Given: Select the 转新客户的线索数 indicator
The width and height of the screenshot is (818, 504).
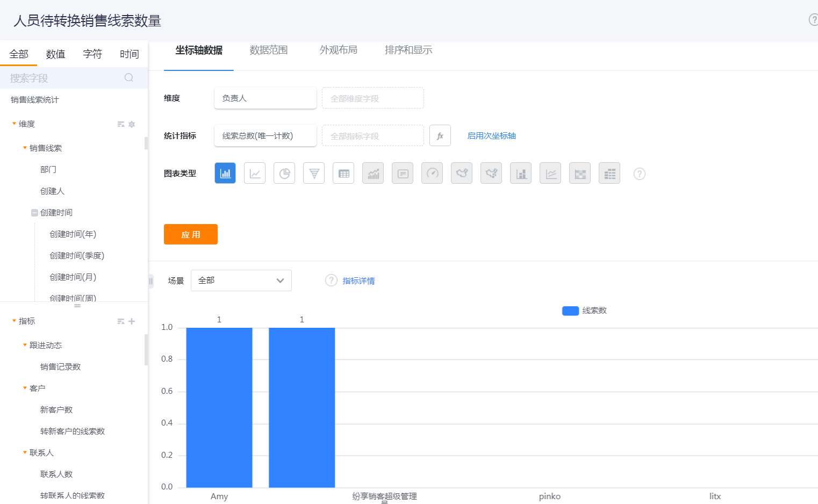Looking at the screenshot, I should pos(73,431).
